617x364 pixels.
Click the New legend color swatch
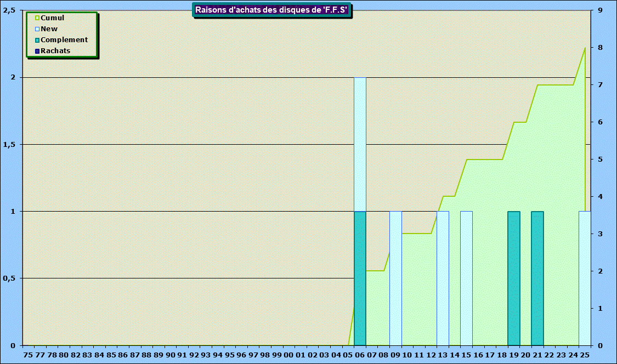coord(37,29)
